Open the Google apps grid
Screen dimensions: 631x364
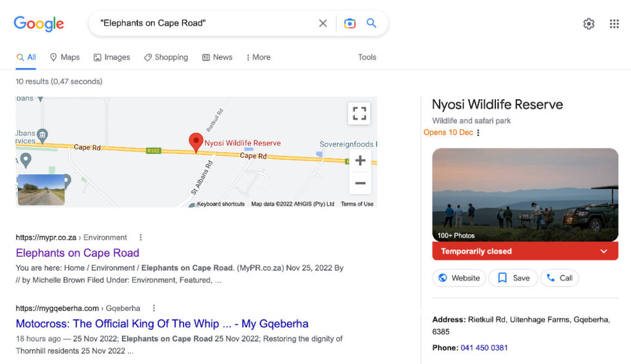tap(614, 24)
